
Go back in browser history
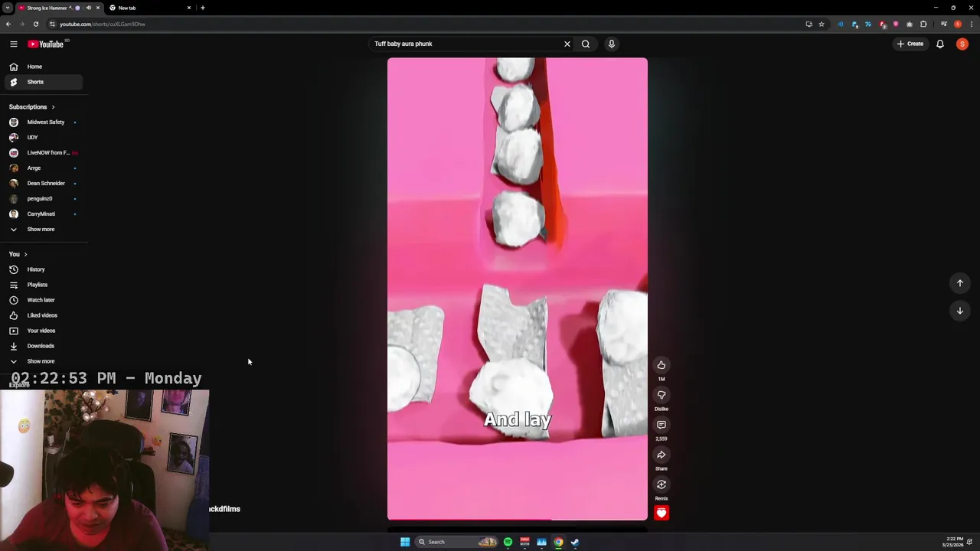tap(8, 24)
